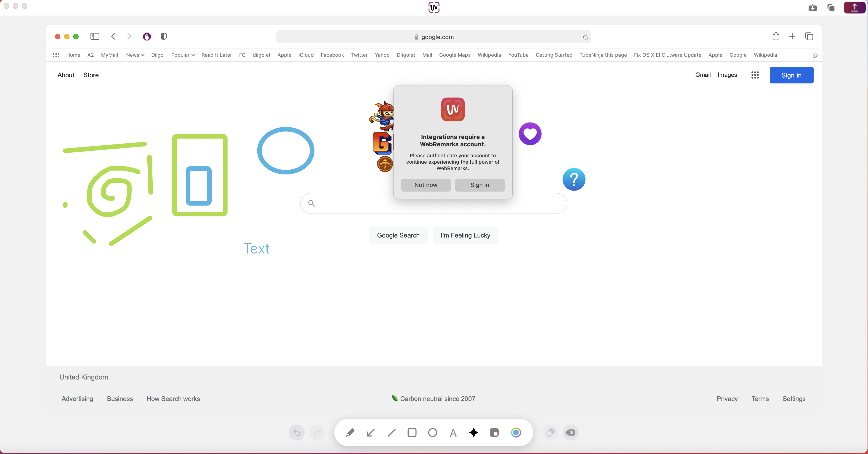
Task: Select the pencil freehand drawing tool
Action: coord(350,433)
